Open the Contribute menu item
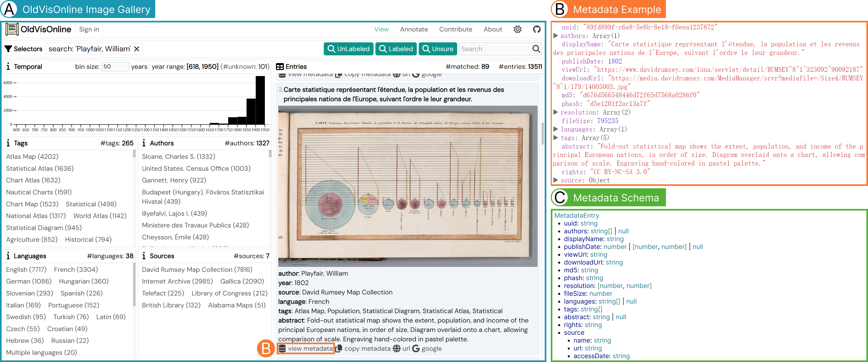The width and height of the screenshot is (868, 362). tap(456, 29)
